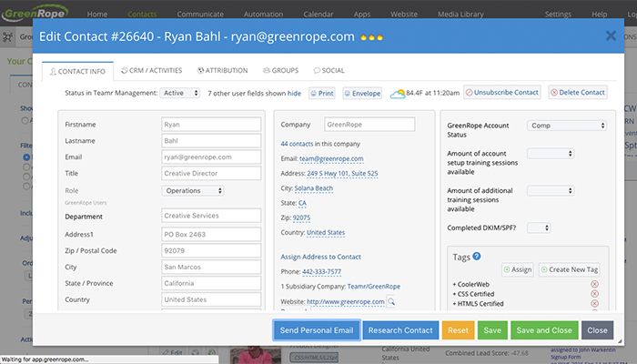Click the weather icon showing 84.4F
The height and width of the screenshot is (364, 637).
click(398, 93)
